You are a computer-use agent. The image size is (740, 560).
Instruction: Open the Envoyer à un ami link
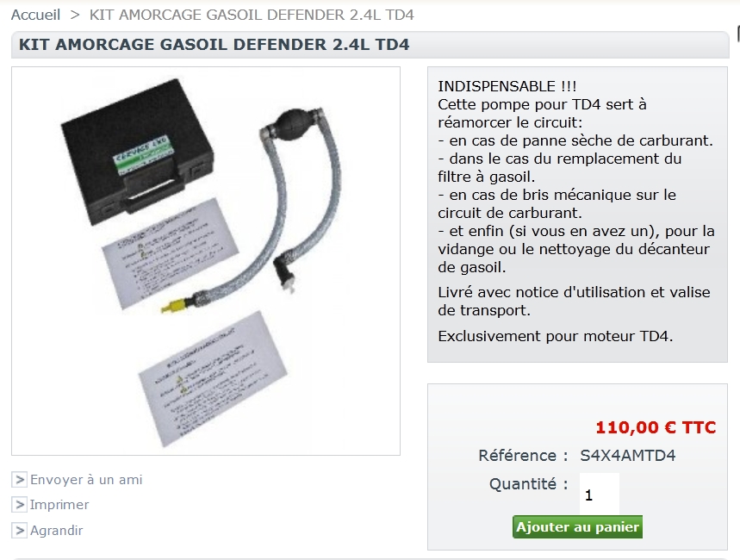(x=86, y=480)
